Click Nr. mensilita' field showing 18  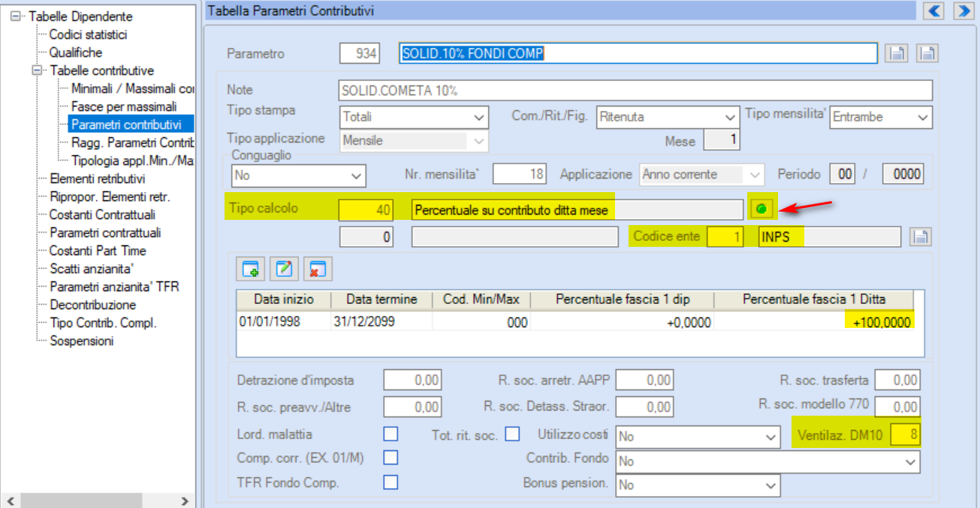520,174
